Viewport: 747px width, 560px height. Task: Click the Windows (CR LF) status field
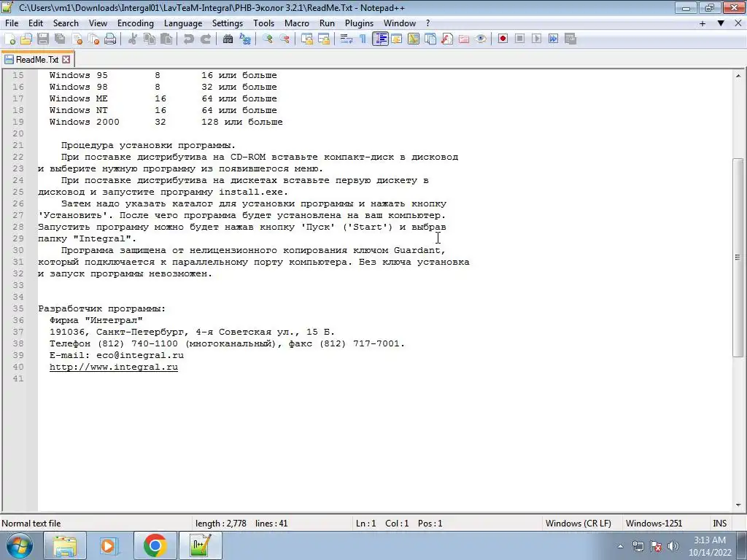coord(578,524)
